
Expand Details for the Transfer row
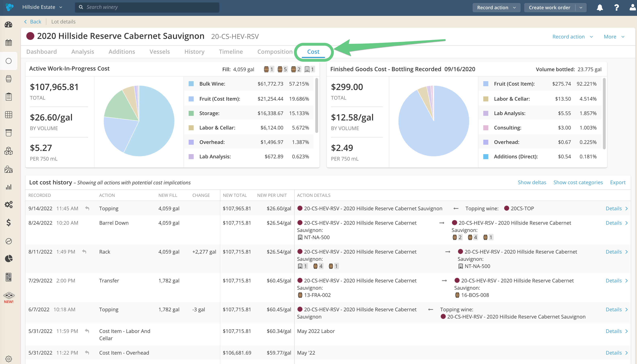click(x=617, y=280)
